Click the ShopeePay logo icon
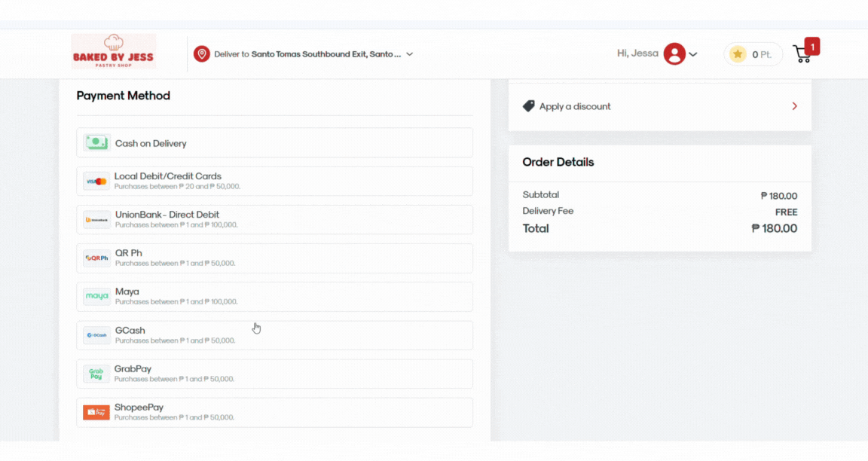 click(x=96, y=412)
